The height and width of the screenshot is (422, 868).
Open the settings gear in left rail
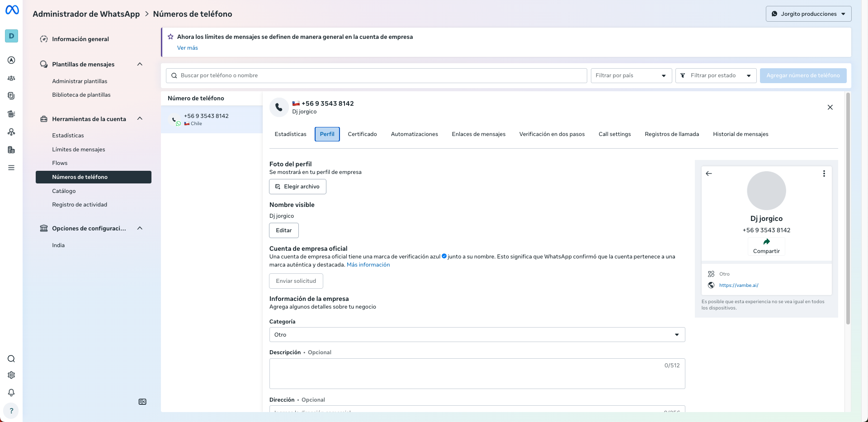coord(11,375)
